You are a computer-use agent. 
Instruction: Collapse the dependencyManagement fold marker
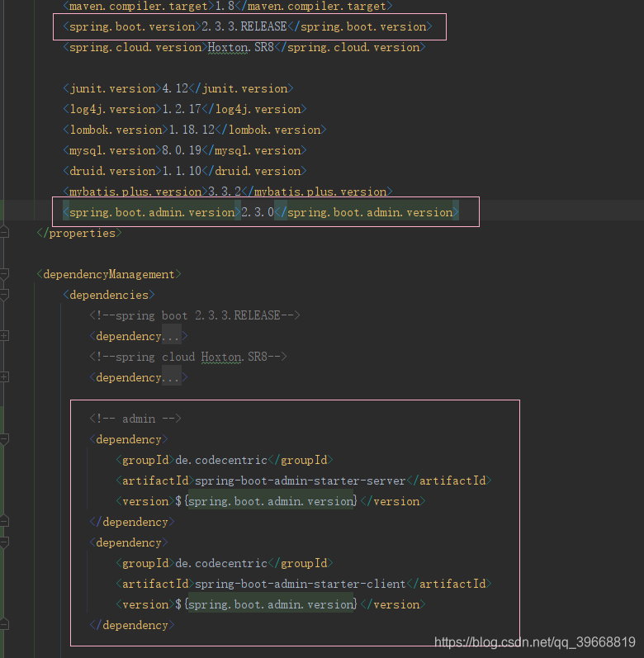tap(4, 274)
